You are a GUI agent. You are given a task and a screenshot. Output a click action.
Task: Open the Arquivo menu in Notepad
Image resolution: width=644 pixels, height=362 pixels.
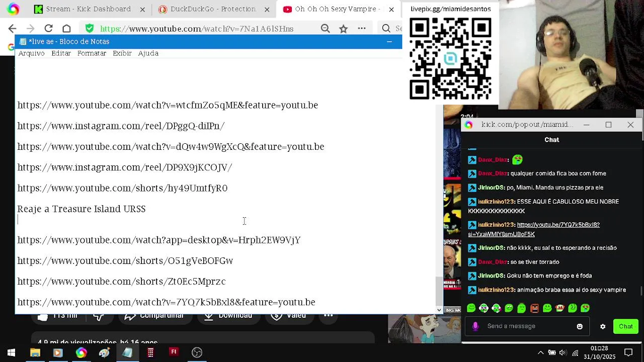(31, 53)
